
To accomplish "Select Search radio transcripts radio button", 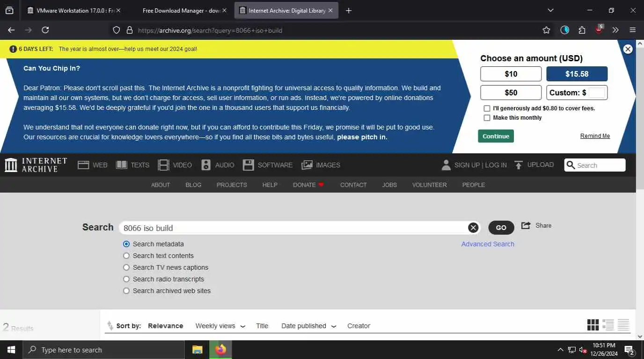I will (x=126, y=279).
